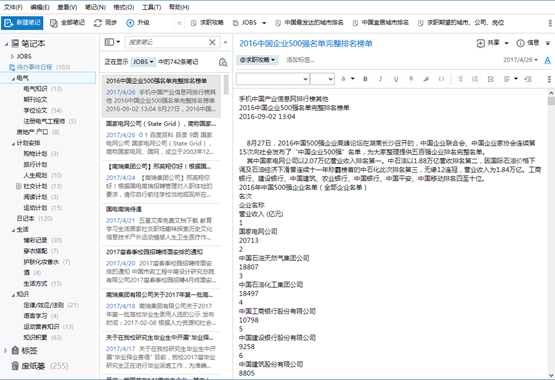Open the Format menu
Viewport: 555px width, 380px height.
coord(124,7)
